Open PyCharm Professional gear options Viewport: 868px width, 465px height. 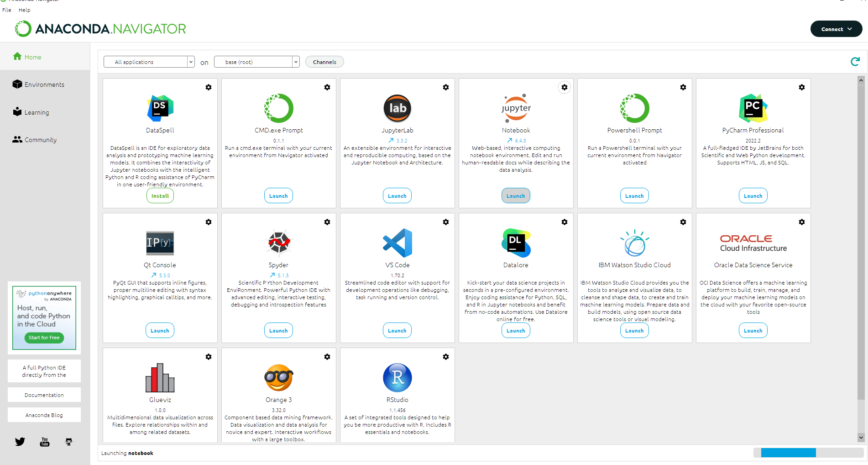[802, 87]
